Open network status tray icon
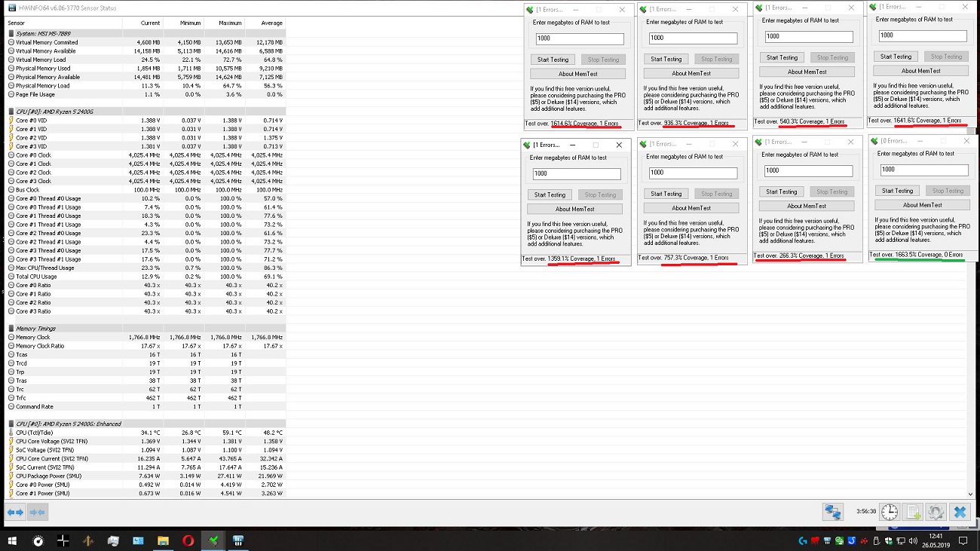This screenshot has width=980, height=551. (x=900, y=540)
